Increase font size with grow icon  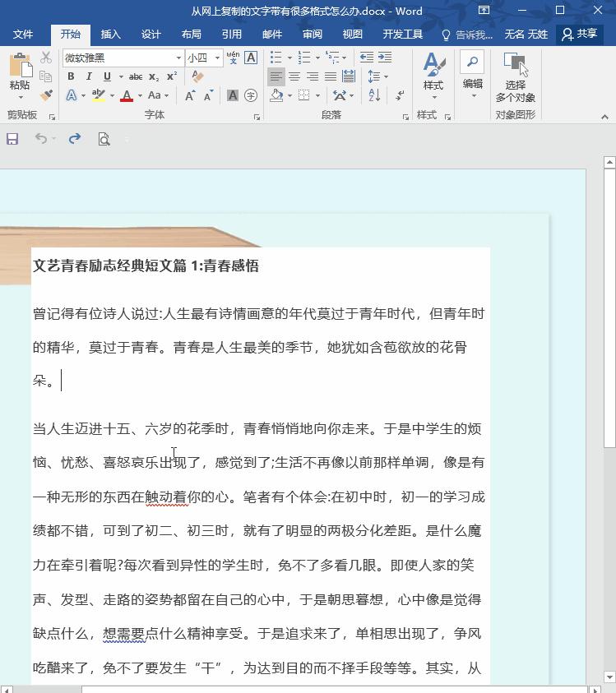(190, 95)
